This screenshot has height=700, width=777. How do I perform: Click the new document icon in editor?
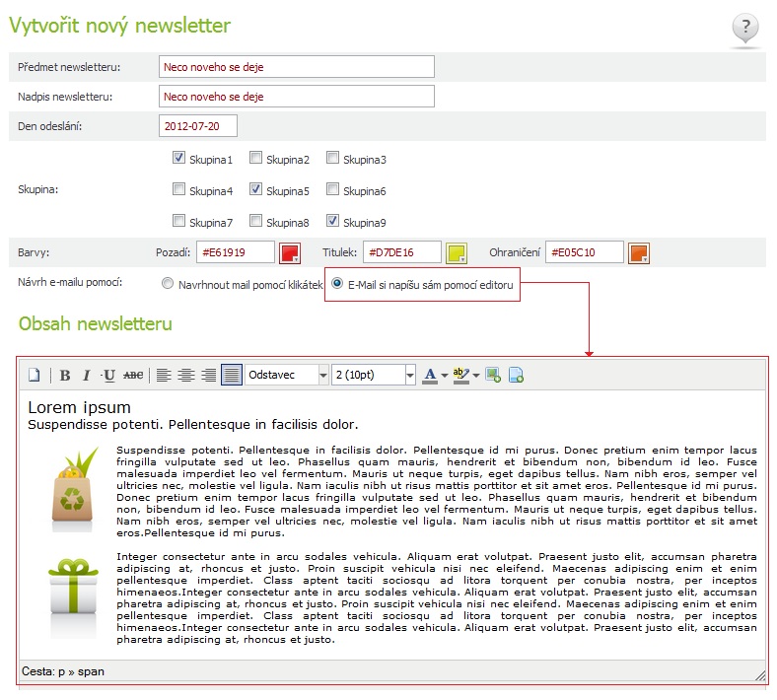pos(35,375)
